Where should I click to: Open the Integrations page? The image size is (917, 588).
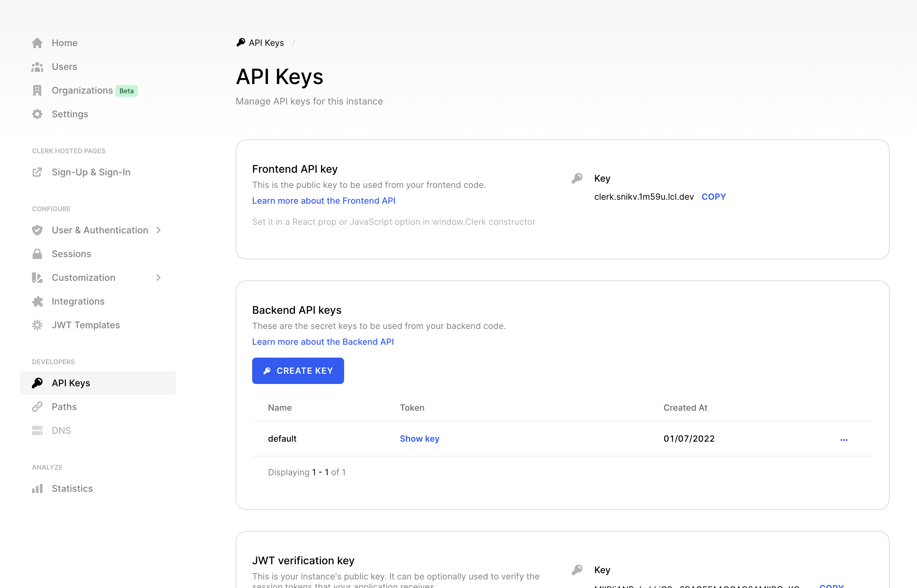pyautogui.click(x=78, y=301)
